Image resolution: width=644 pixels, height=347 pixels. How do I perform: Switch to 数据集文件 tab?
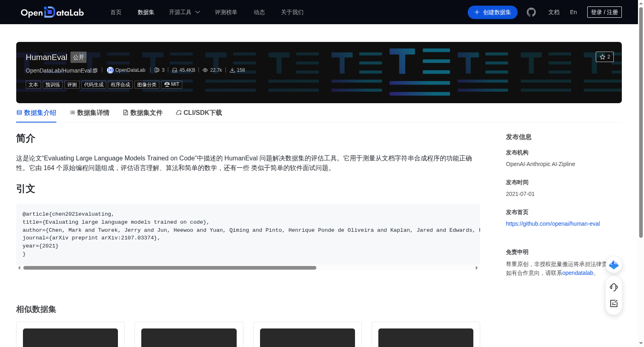tap(142, 113)
